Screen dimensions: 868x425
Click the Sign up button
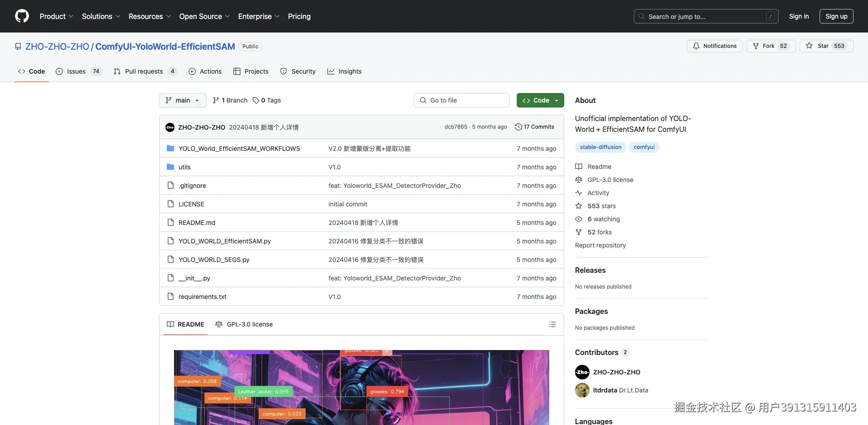pyautogui.click(x=836, y=16)
